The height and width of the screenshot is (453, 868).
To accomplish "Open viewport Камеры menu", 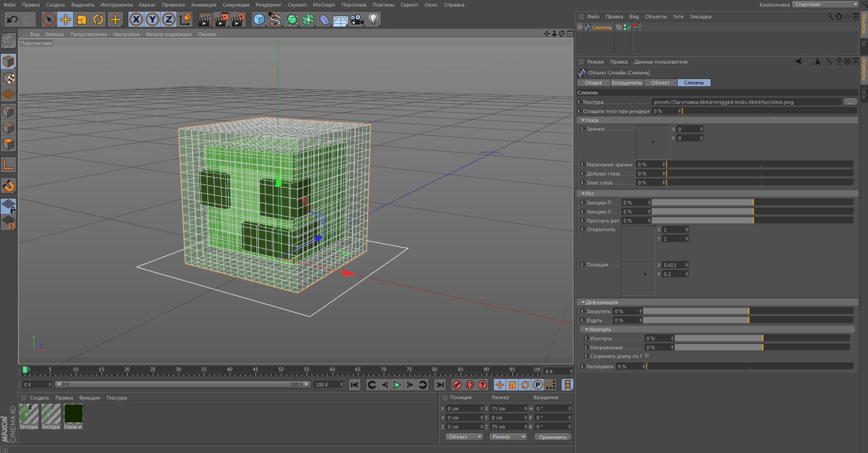I will 55,34.
